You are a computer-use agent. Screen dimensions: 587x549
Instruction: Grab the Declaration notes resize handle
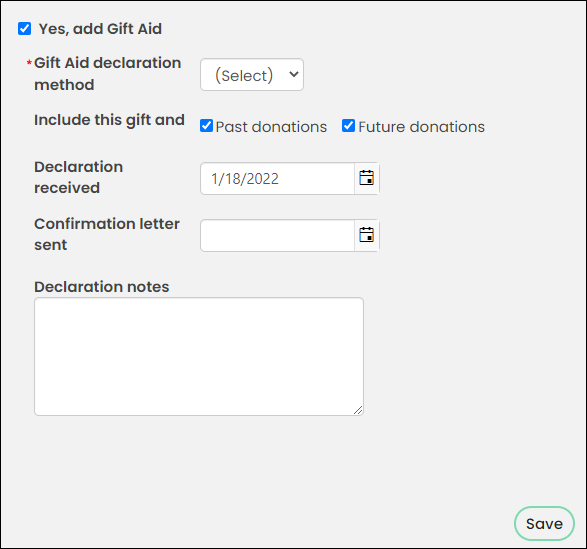358,410
